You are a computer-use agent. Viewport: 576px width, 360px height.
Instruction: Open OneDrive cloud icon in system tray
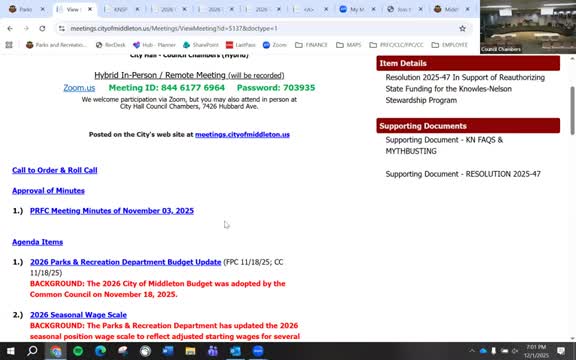pos(483,351)
